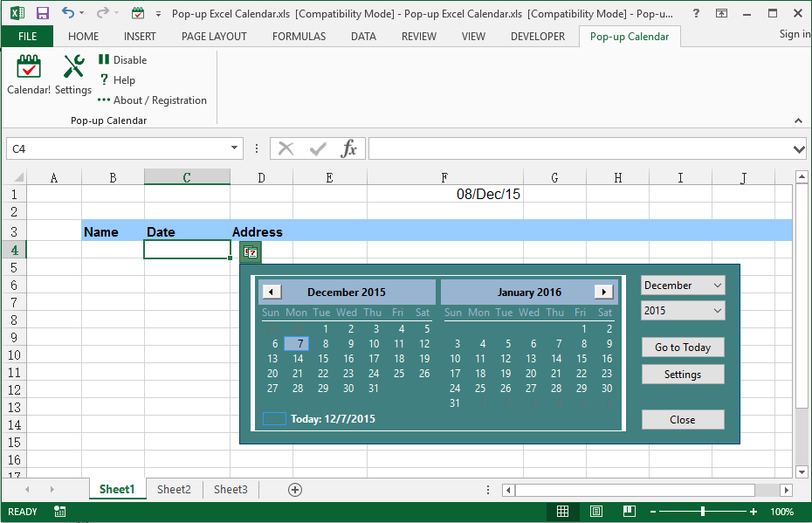This screenshot has height=523, width=812.
Task: Click Go to Today button
Action: coord(683,348)
